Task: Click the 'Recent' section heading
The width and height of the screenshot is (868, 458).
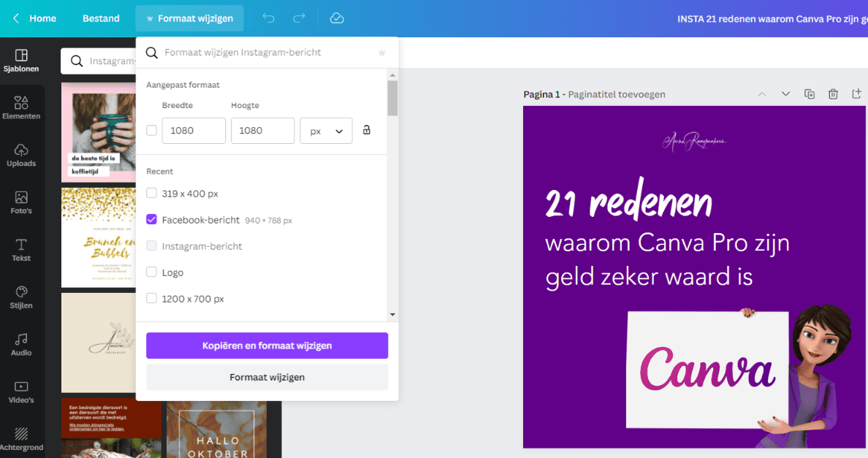Action: (x=159, y=172)
